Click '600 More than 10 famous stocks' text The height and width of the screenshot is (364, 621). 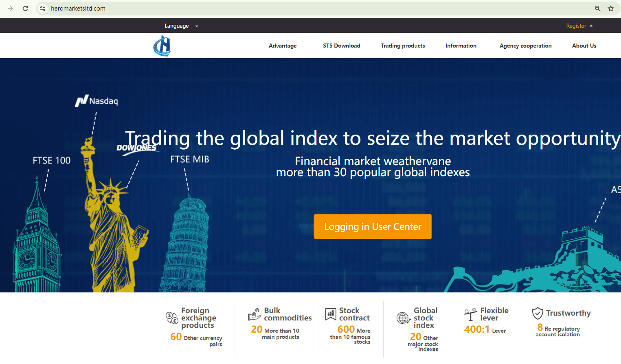coord(350,334)
